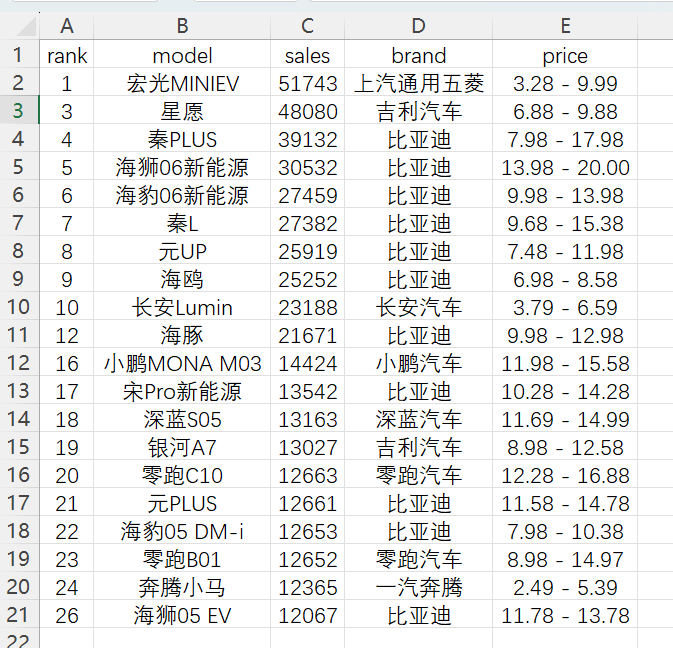Screen dimensions: 673x648
Task: Select price cell 9.68 - 15.38
Action: 565,222
